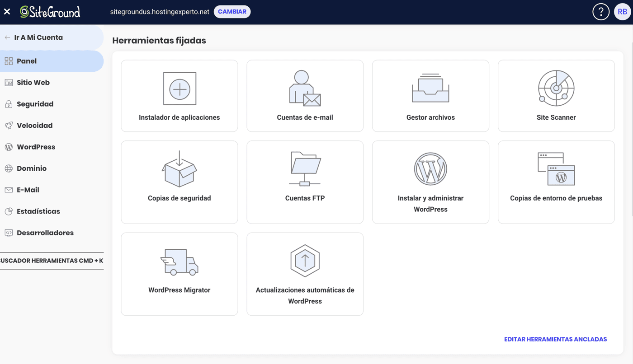The height and width of the screenshot is (364, 633).
Task: Open the Gestor archivos tray icon
Action: pos(430,88)
